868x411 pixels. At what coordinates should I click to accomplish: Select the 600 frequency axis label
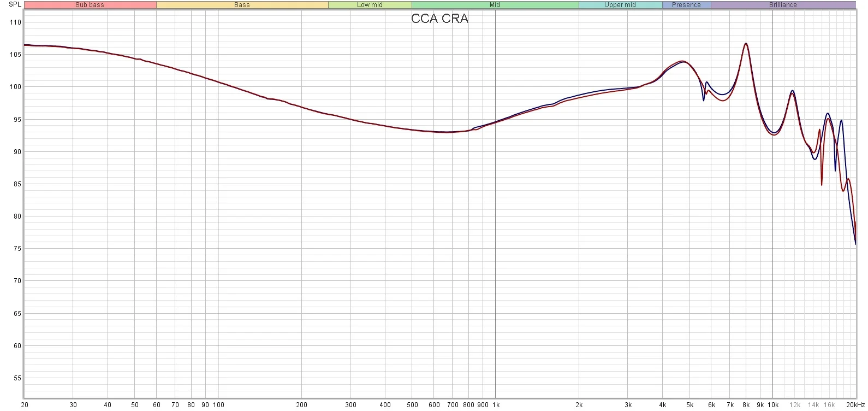tap(434, 405)
